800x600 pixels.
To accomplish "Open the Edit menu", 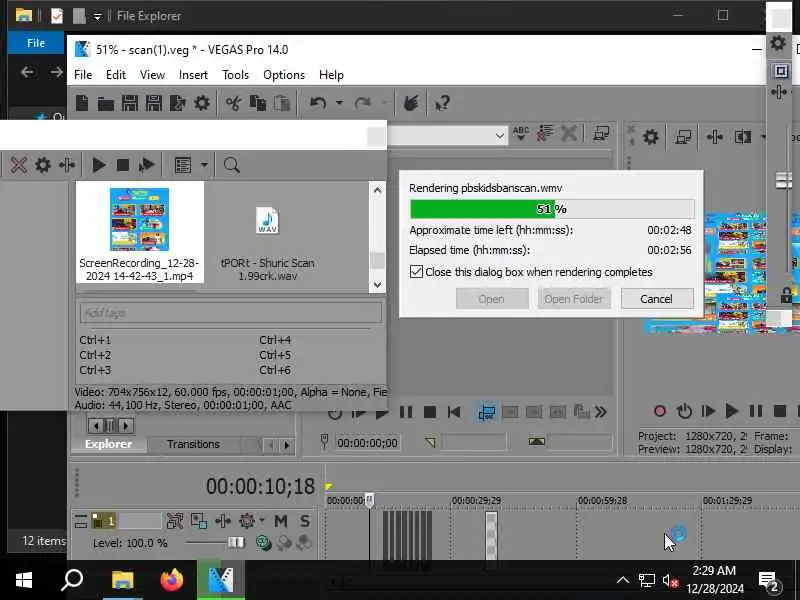I will point(116,75).
